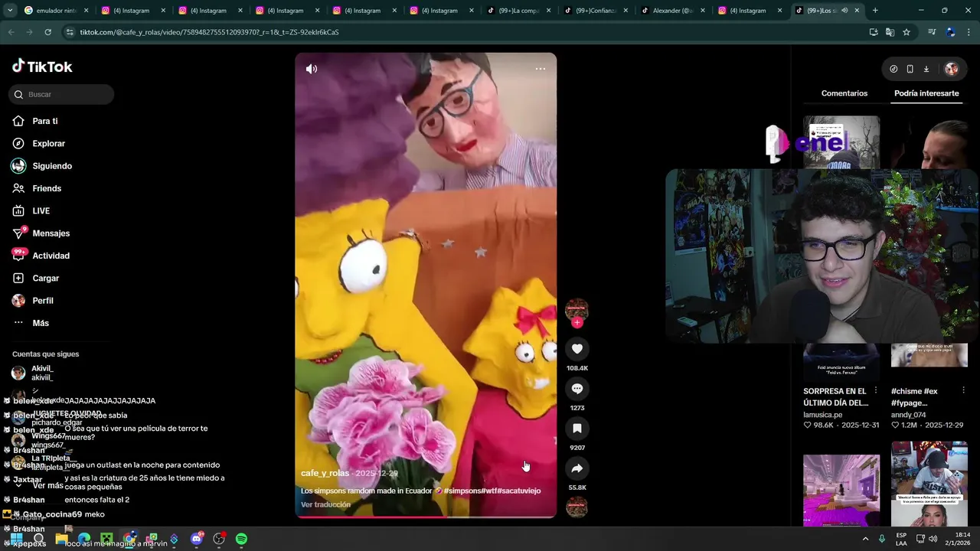This screenshot has height=551, width=980.
Task: Bookmark video with save icon
Action: [x=577, y=429]
